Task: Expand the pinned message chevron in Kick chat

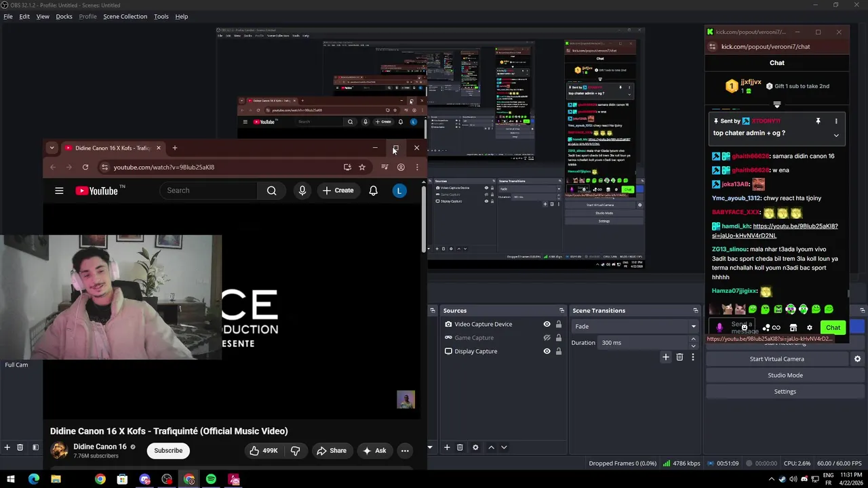Action: coord(836,135)
